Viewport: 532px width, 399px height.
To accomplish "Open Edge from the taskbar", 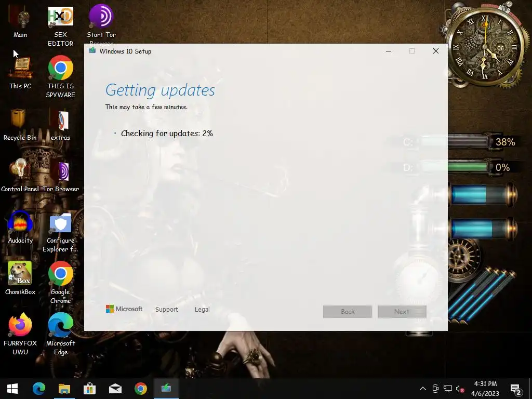I will 38,389.
